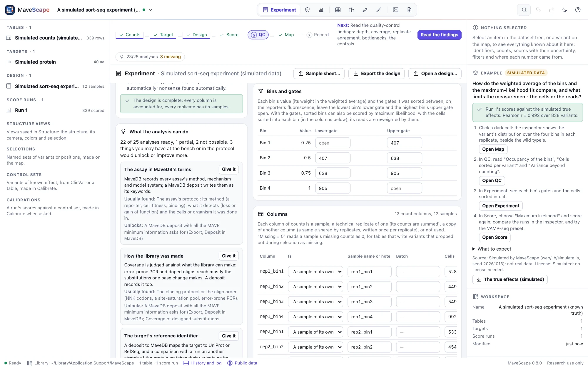The width and height of the screenshot is (588, 368).
Task: Click the Open QC button
Action: pos(492,181)
